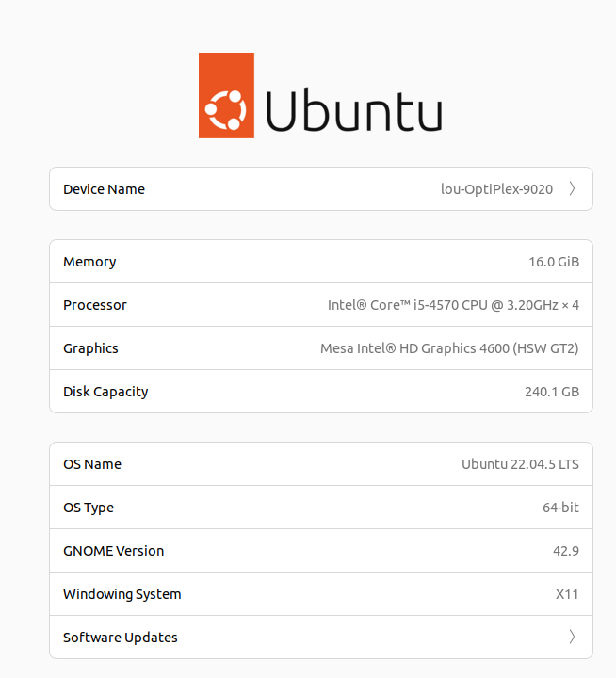This screenshot has height=678, width=616.
Task: Select the lou-OptiPlex-9020 hostname text
Action: coord(496,189)
